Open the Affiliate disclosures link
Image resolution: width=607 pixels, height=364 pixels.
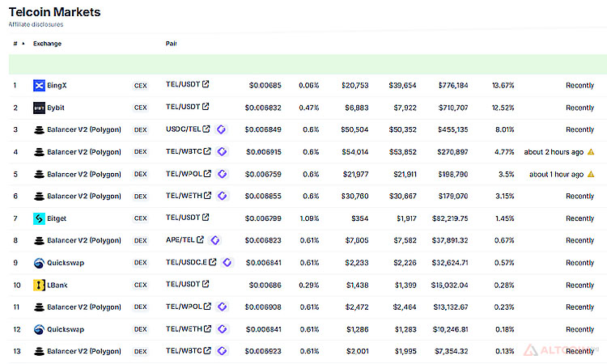pyautogui.click(x=36, y=24)
